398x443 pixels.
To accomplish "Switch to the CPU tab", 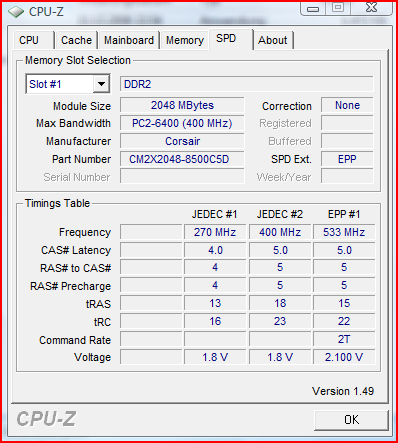I will click(x=34, y=40).
